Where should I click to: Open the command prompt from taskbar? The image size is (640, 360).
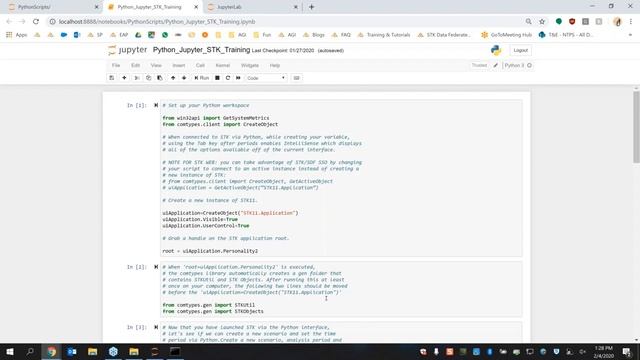tap(175, 351)
